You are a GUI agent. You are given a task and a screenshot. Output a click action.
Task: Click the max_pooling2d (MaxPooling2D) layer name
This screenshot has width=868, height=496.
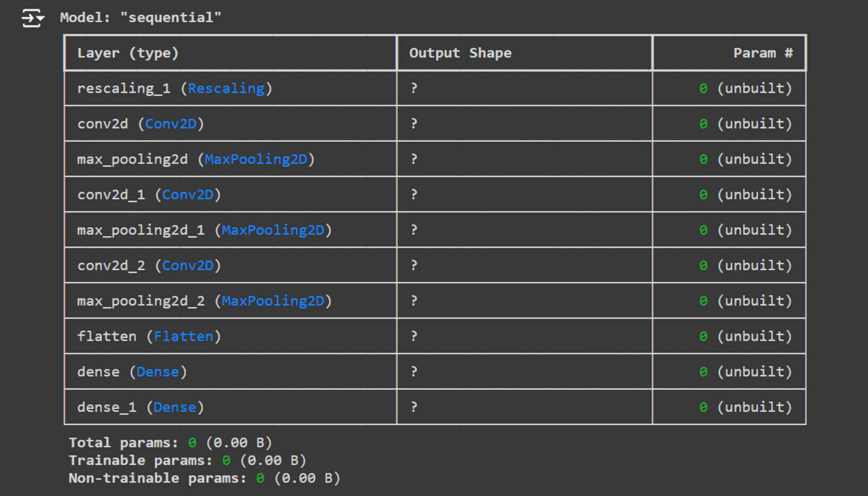(196, 160)
